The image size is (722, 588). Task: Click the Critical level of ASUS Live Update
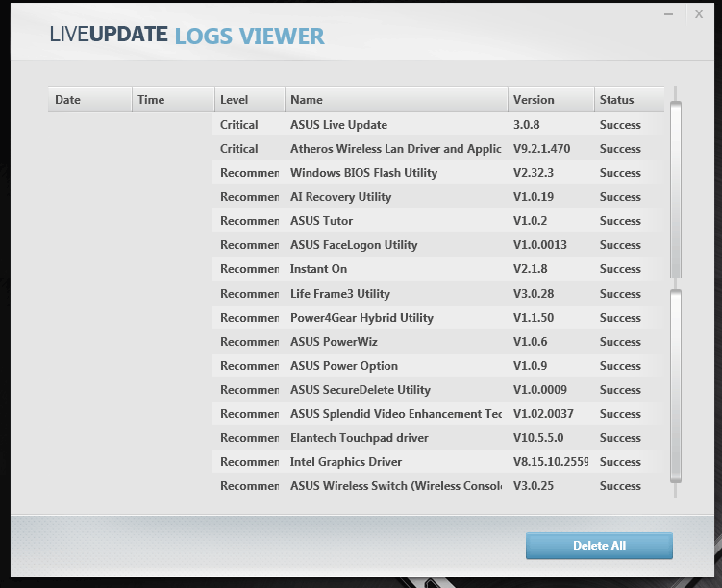pyautogui.click(x=239, y=125)
